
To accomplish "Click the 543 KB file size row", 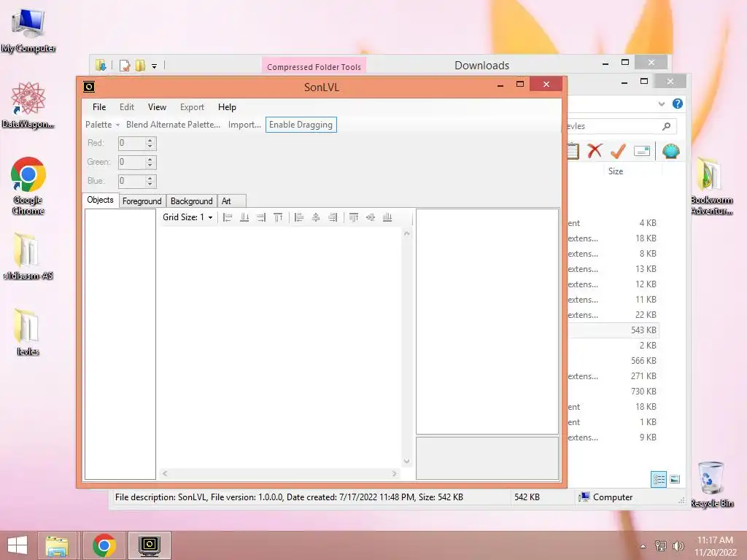I will pyautogui.click(x=614, y=330).
